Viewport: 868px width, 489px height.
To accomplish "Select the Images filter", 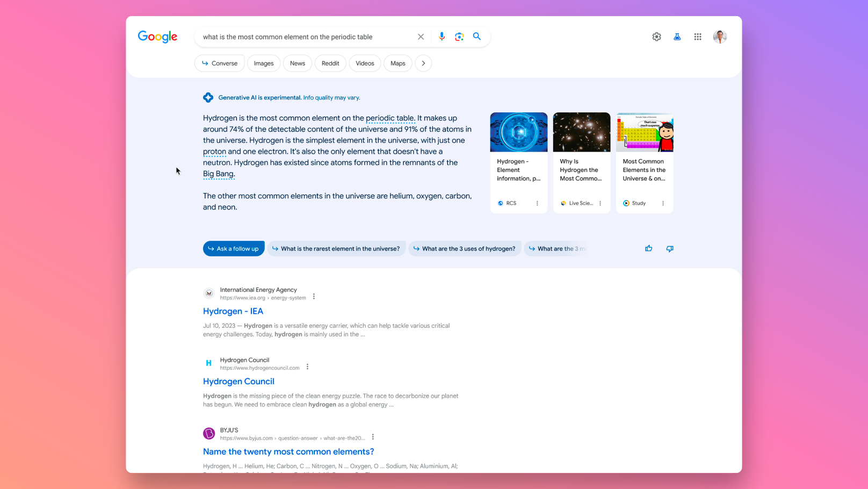I will click(264, 63).
